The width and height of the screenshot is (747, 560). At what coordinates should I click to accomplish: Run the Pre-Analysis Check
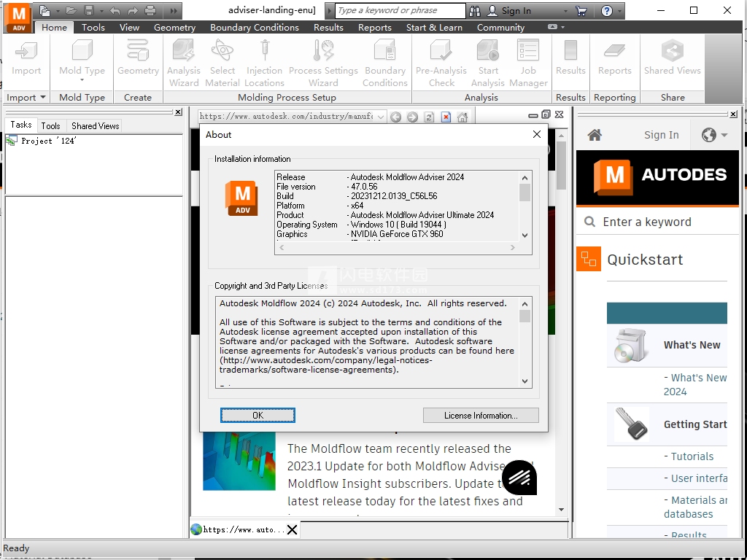(441, 63)
